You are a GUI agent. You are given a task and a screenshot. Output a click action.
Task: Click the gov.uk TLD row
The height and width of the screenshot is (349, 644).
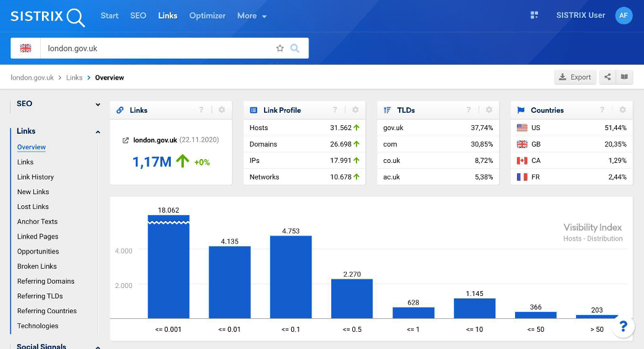tap(438, 128)
